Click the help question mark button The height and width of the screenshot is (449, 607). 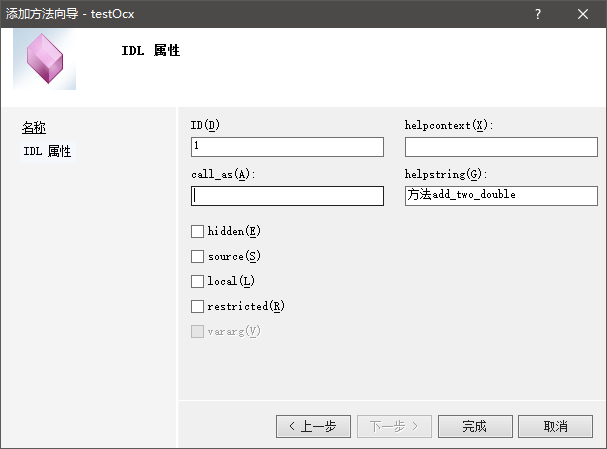tap(538, 14)
